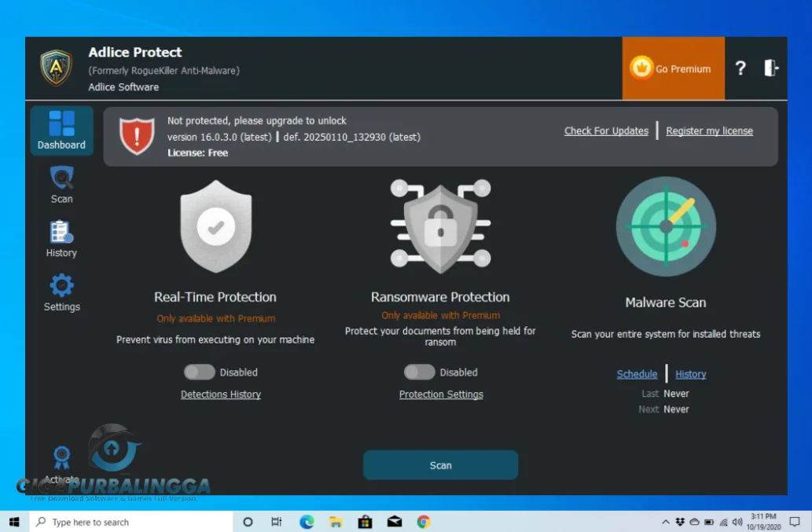The image size is (812, 532).
Task: Open the Settings sidebar section
Action: pos(61,292)
